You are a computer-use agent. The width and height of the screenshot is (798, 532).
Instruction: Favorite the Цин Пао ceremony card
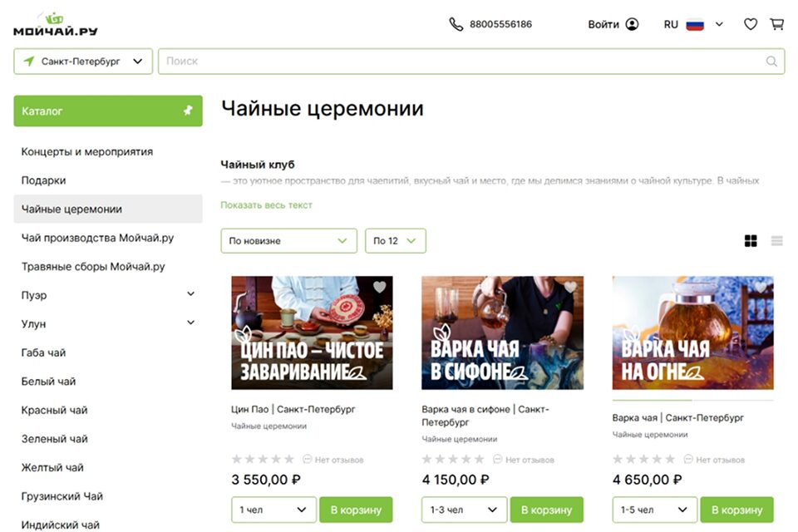(380, 288)
